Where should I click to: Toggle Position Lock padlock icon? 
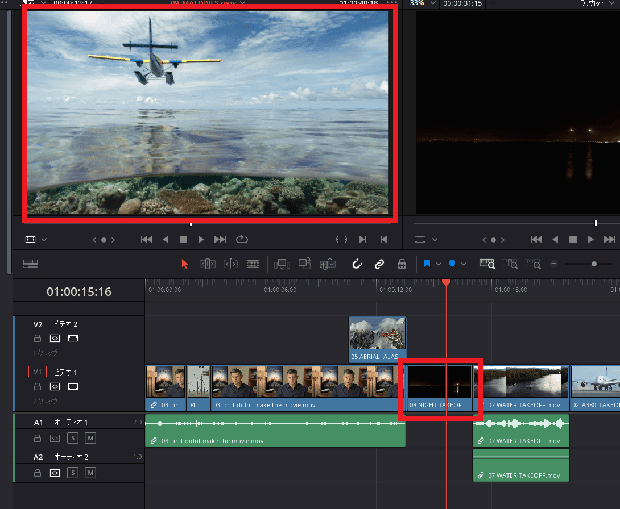tap(402, 264)
